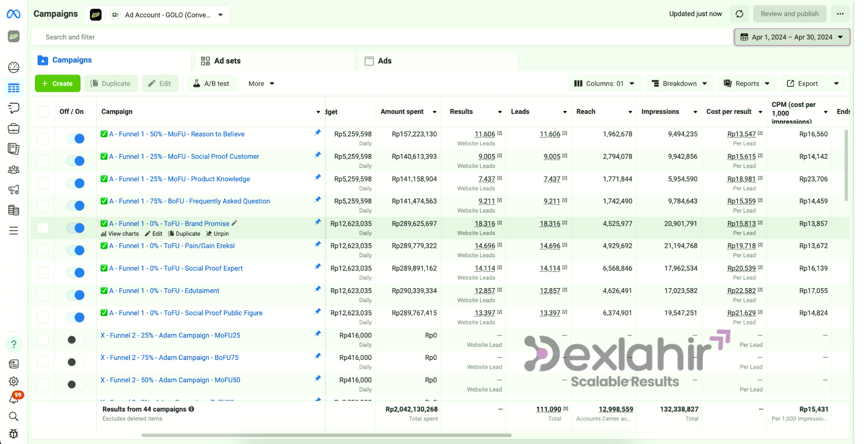Image resolution: width=868 pixels, height=444 pixels.
Task: Open the Pain/Gain Ereksi campaign link
Action: pyautogui.click(x=172, y=246)
